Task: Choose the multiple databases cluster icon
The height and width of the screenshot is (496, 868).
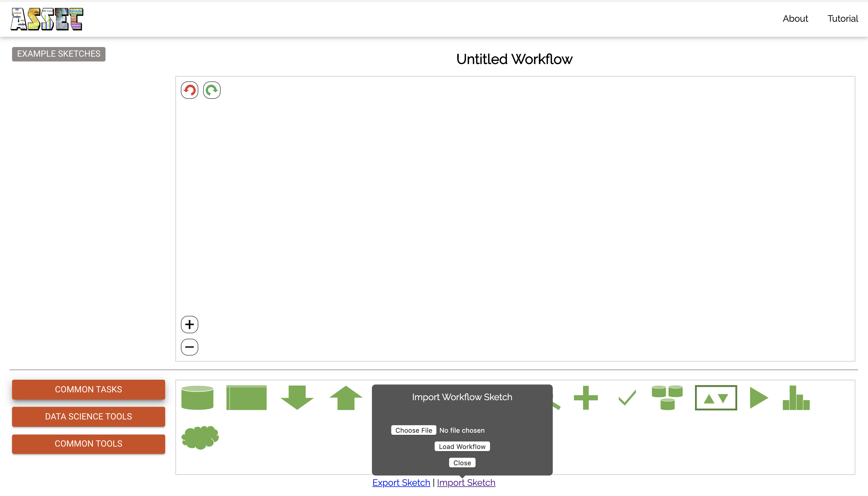Action: 667,397
